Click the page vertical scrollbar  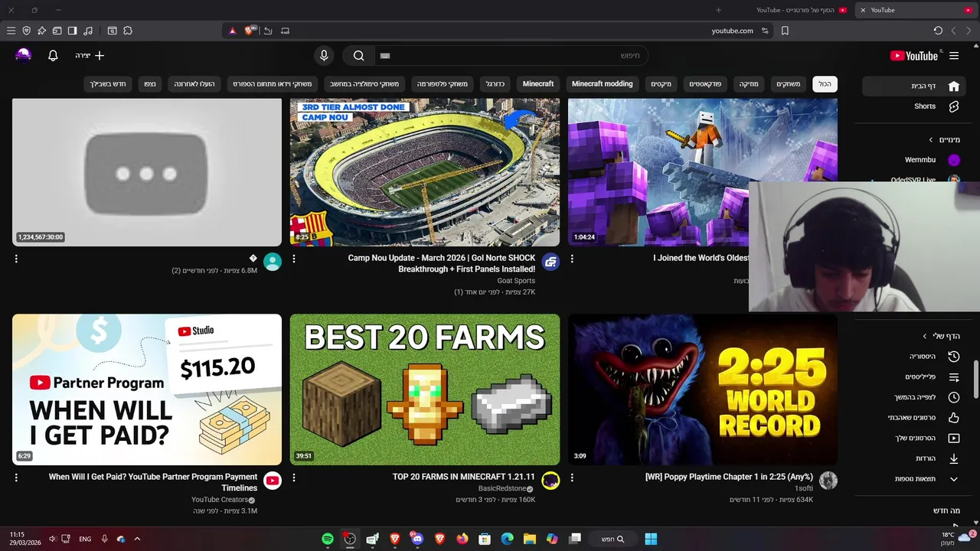click(x=975, y=380)
